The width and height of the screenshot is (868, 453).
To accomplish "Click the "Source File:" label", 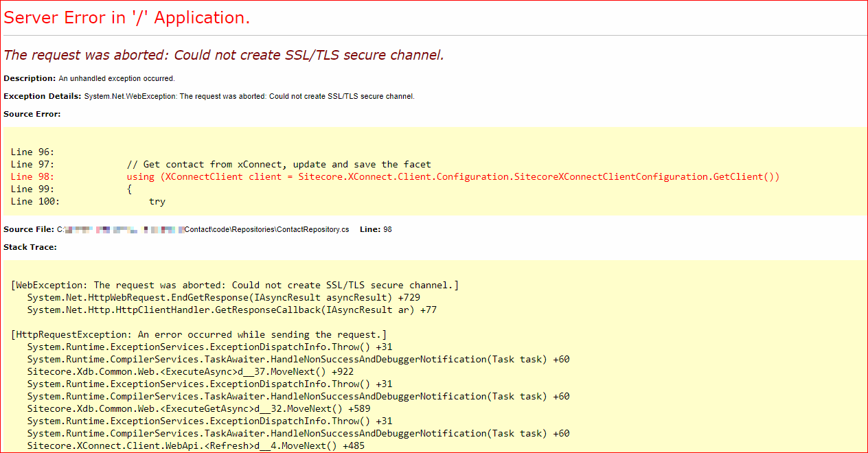I will pos(29,229).
